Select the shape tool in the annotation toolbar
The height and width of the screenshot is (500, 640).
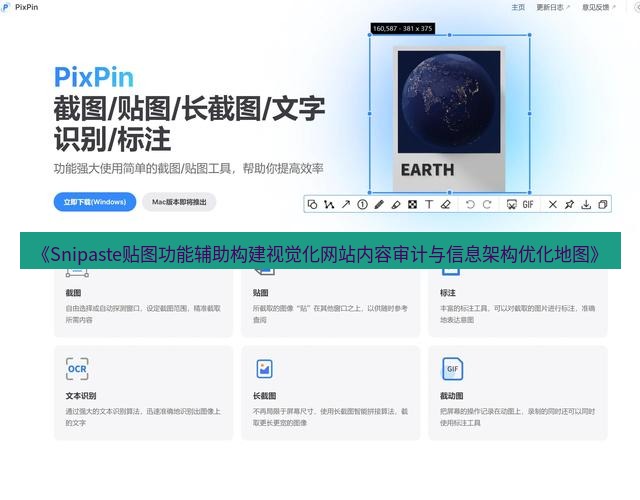coord(312,204)
